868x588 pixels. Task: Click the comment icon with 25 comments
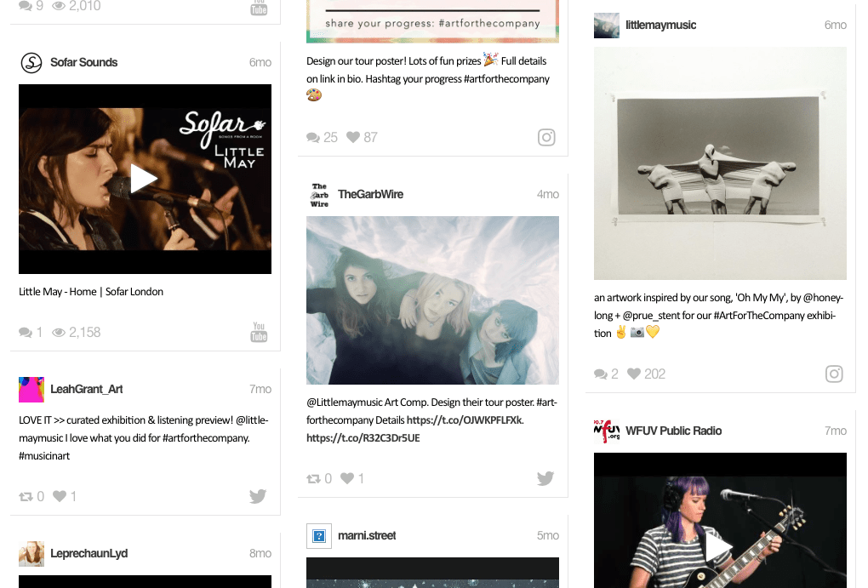click(x=313, y=137)
